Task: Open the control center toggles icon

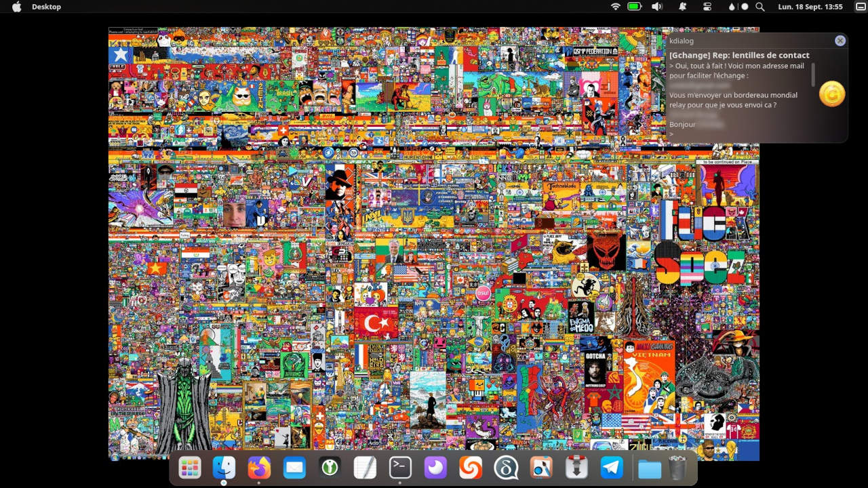Action: tap(707, 7)
